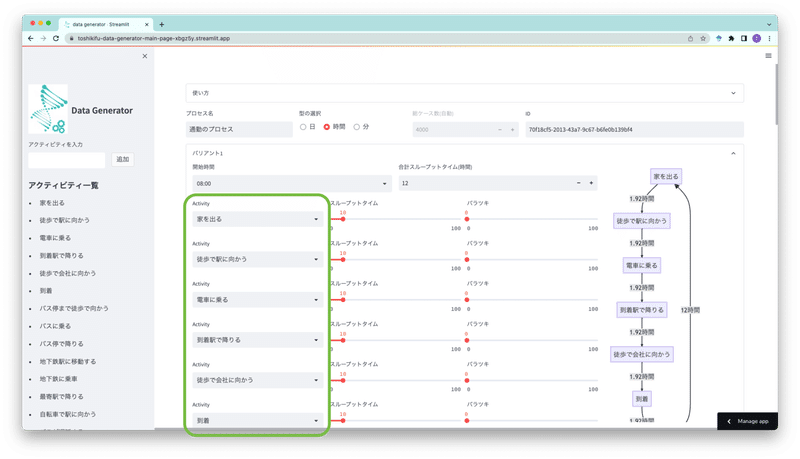800x459 pixels.
Task: Click the 12時間 edge label in flowchart
Action: (x=690, y=310)
